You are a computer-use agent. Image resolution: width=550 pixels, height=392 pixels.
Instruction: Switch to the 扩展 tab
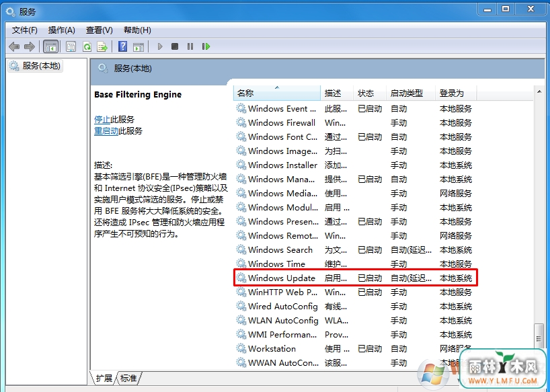coord(104,378)
